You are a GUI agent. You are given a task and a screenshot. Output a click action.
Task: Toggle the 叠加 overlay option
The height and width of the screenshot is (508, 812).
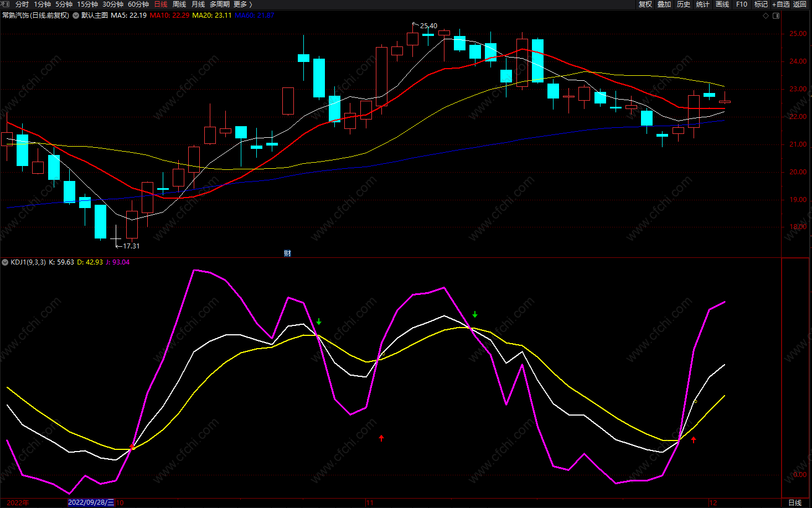(664, 4)
